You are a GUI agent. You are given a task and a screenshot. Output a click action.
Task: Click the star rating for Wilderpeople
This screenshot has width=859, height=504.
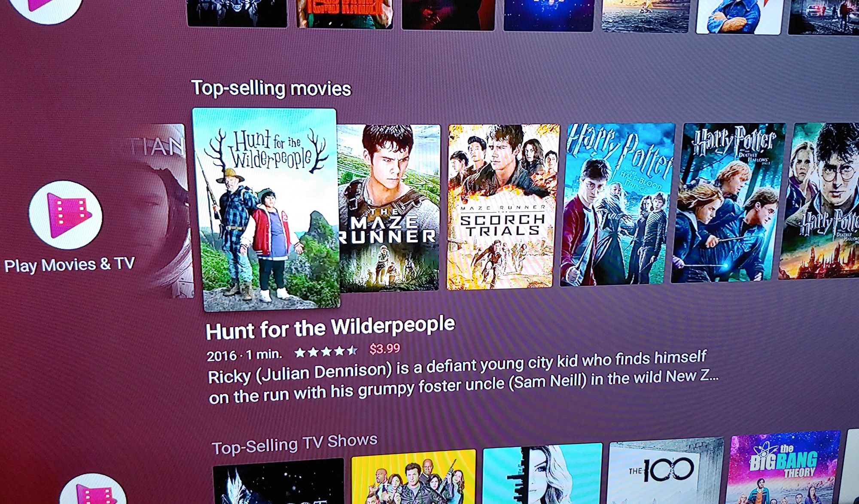click(326, 352)
